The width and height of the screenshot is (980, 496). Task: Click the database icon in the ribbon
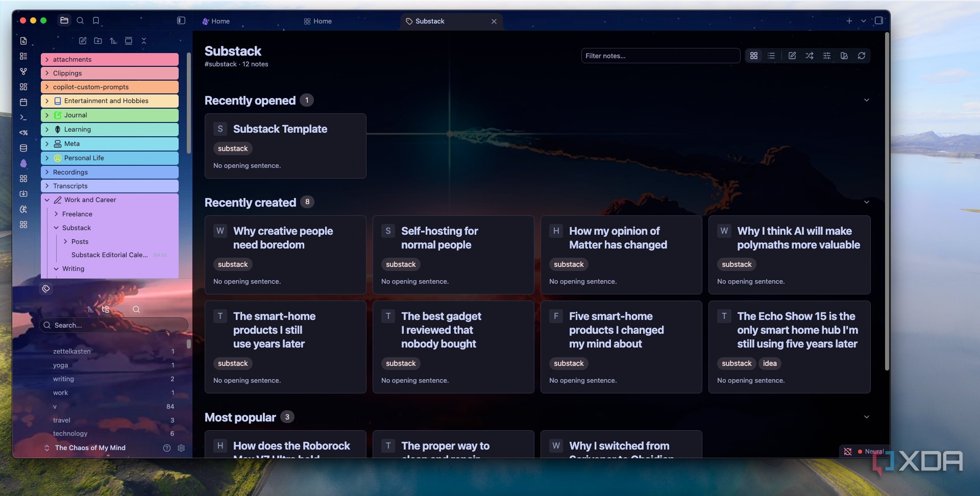(23, 148)
